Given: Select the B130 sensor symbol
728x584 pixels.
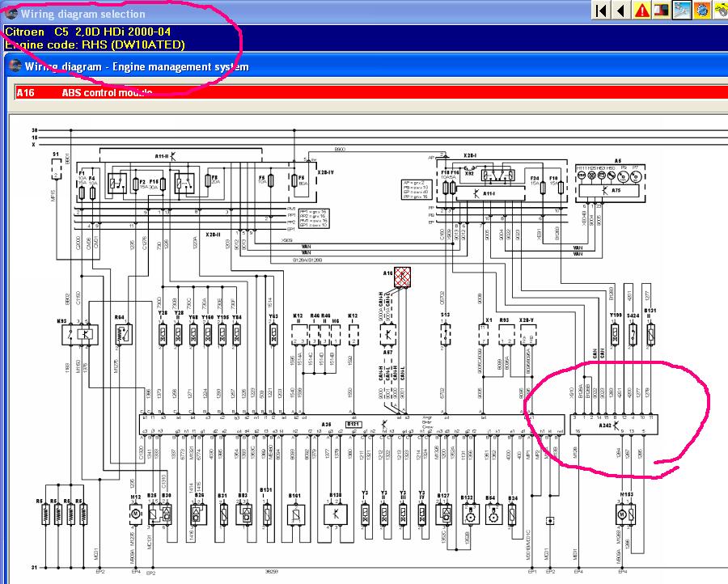Looking at the screenshot, I should (x=336, y=514).
